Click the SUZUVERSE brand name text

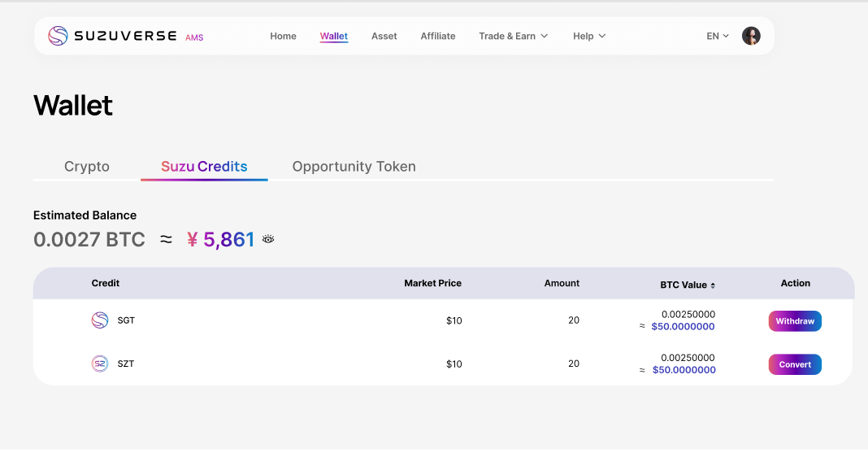pyautogui.click(x=125, y=36)
